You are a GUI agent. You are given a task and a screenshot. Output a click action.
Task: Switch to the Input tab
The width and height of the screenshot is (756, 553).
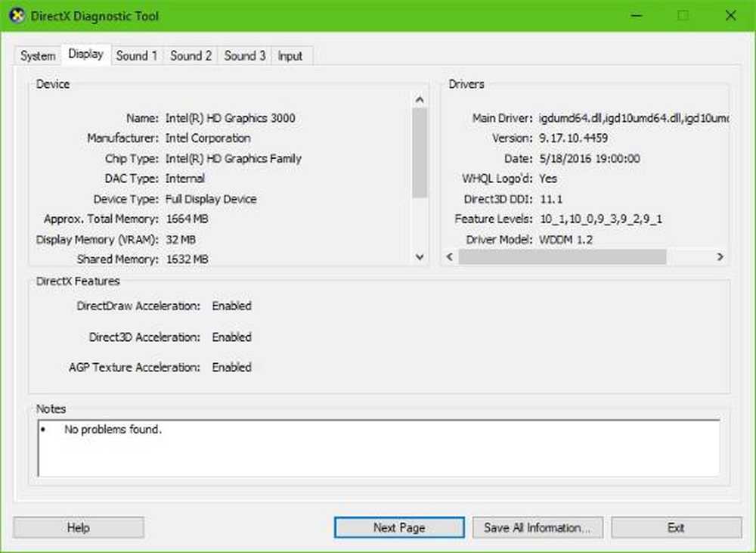[290, 56]
